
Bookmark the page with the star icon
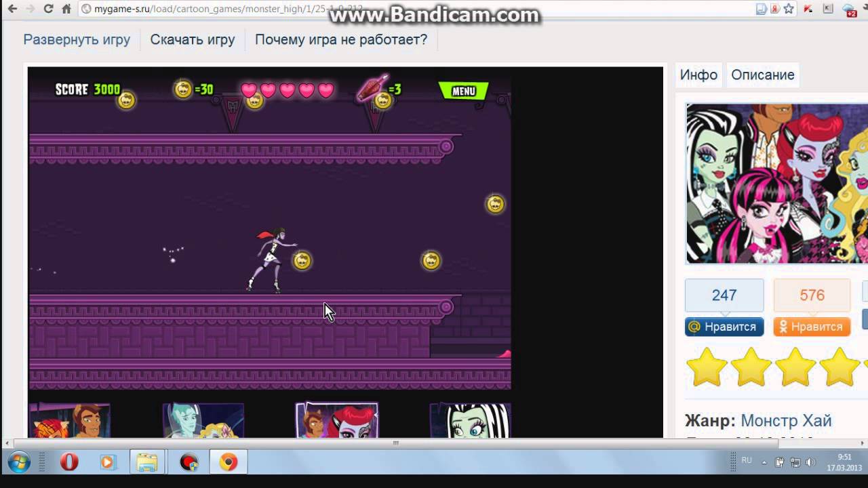pos(789,9)
